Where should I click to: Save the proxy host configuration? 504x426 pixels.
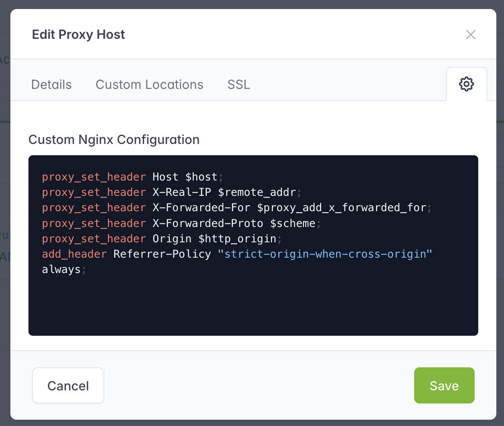[x=444, y=385]
